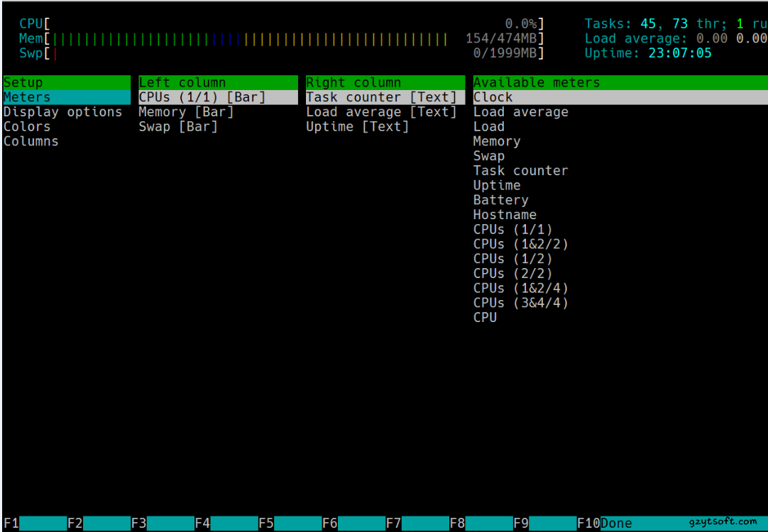Viewport: 768px width, 532px height.
Task: Choose CPUs (1/2) from Available meters
Action: (512, 259)
